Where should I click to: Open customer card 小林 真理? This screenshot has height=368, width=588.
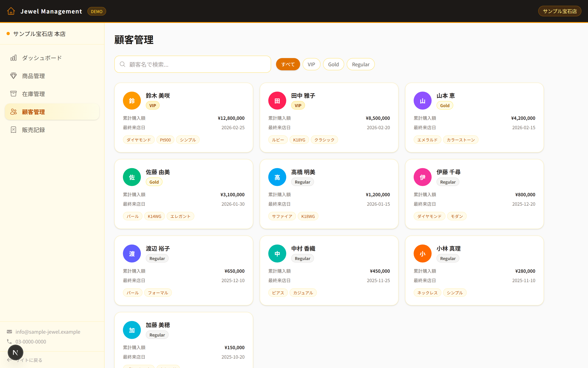[474, 270]
